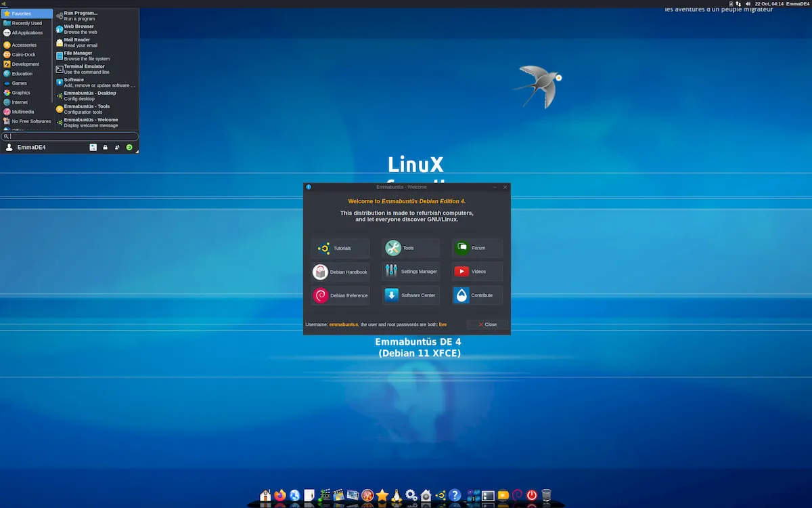
Task: Click the green log out icon
Action: coord(129,147)
